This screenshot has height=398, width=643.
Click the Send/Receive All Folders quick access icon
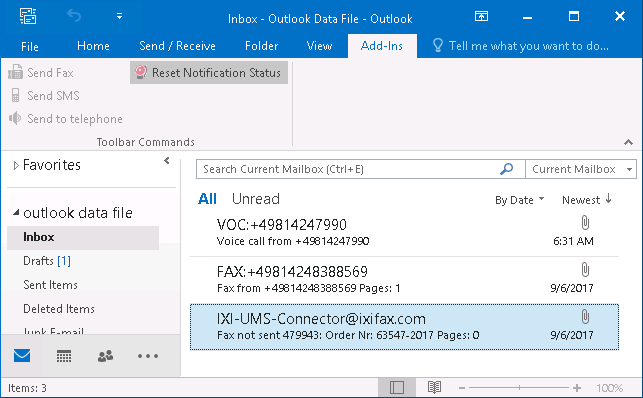point(28,16)
